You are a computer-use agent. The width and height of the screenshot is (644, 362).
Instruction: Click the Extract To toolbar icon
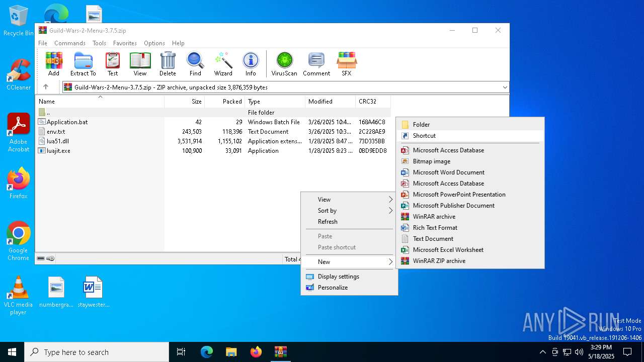[x=83, y=64]
